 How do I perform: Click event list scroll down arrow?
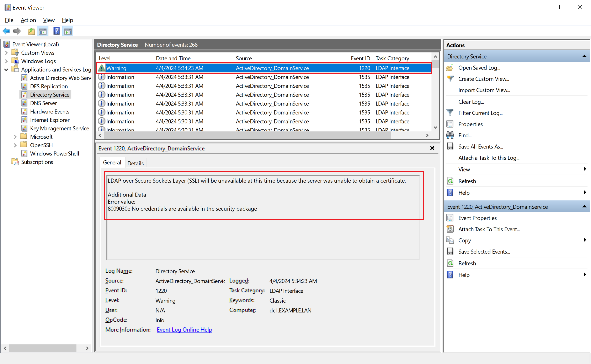435,127
